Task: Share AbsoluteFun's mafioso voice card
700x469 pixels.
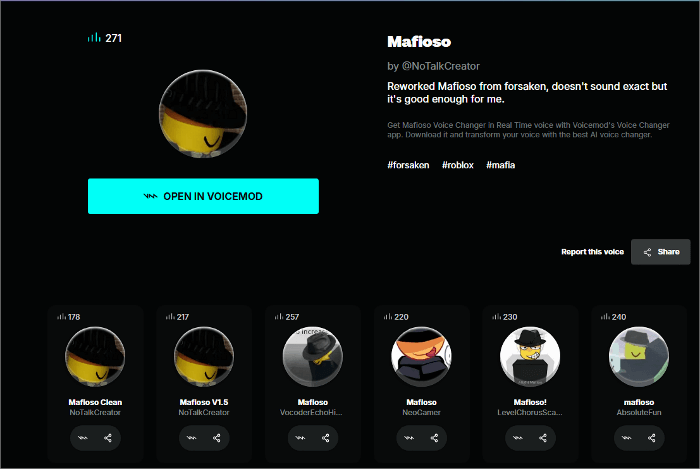Action: click(652, 438)
